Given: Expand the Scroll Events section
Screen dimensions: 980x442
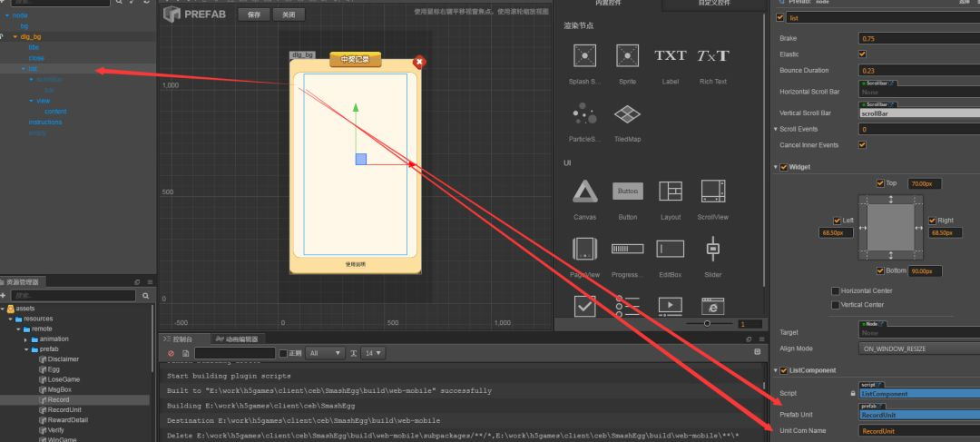Looking at the screenshot, I should coord(776,130).
